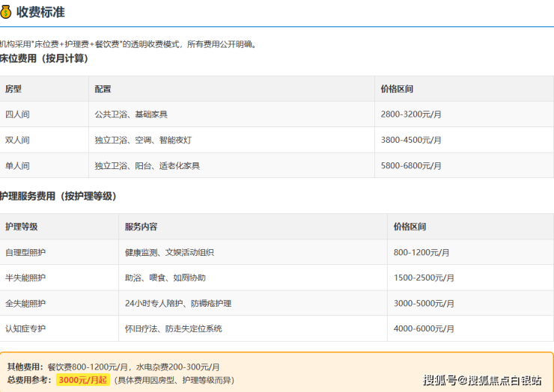Click the 搜狐号@搜狐焦点白银站 watermark
Screen dimensions: 554x392
pos(482,380)
